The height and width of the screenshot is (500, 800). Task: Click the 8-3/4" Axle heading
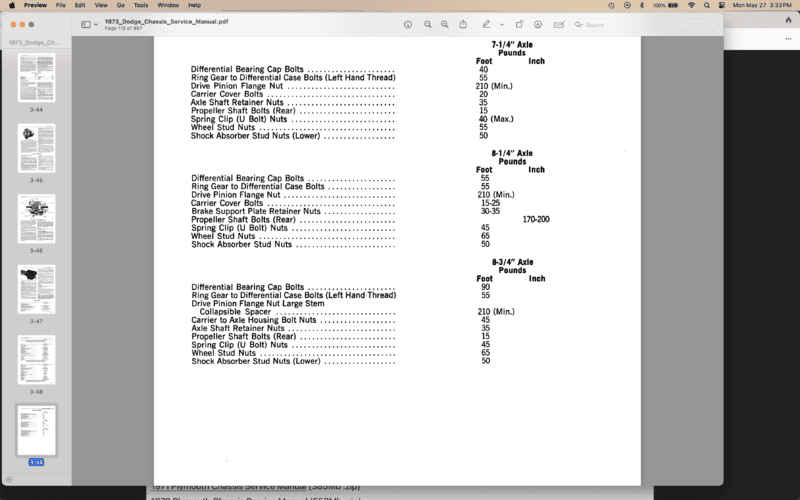tap(512, 262)
